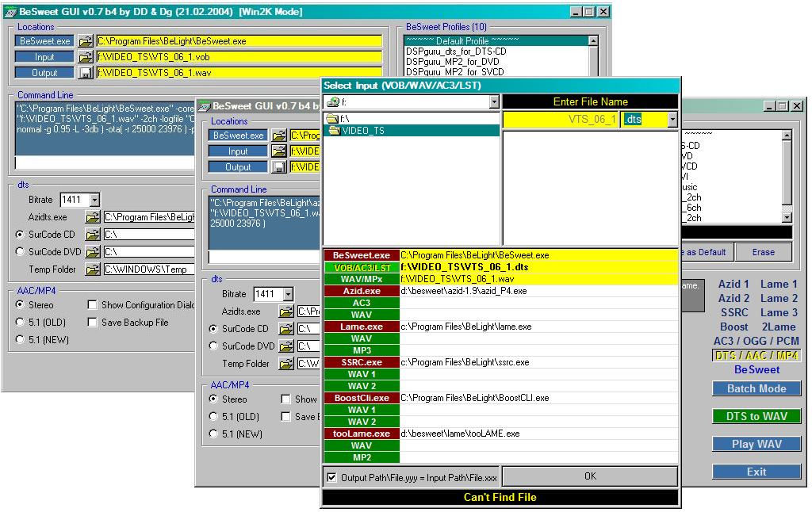The image size is (812, 512).
Task: Click the Erase profile button
Action: coord(764,252)
